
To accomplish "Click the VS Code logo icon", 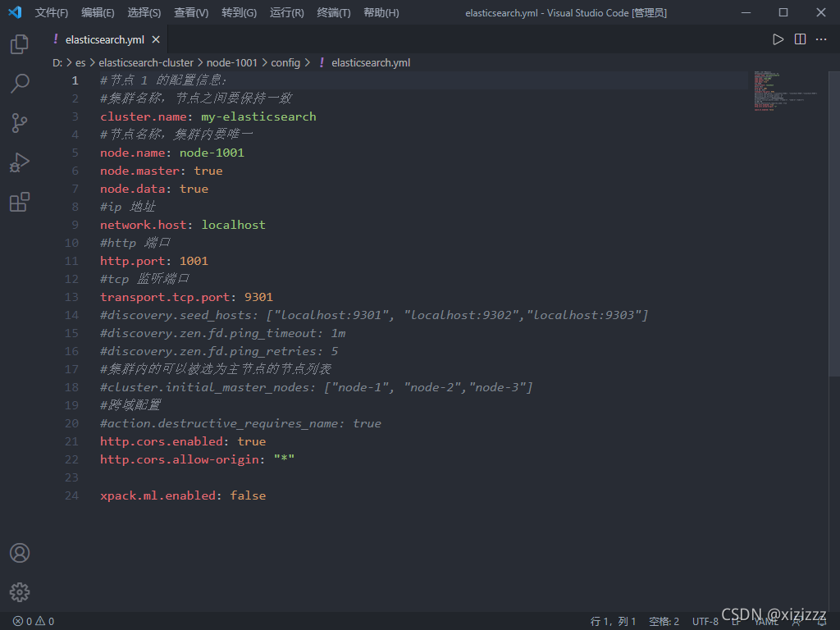I will coord(15,12).
